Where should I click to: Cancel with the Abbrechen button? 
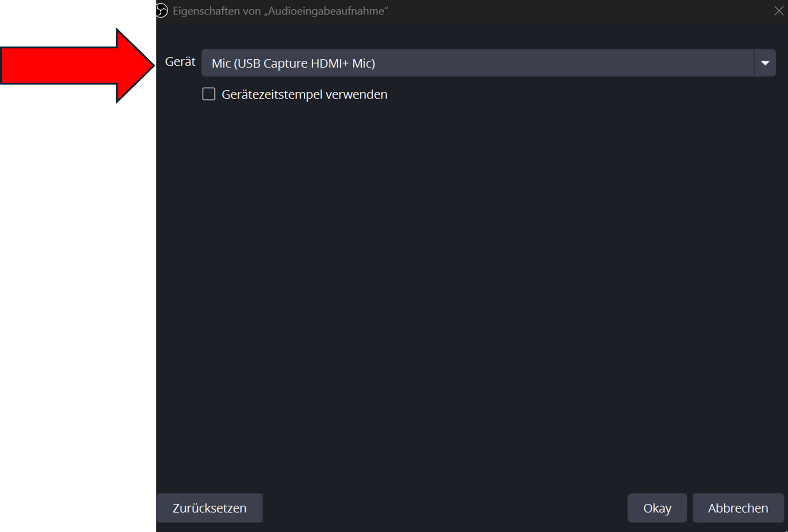(738, 508)
